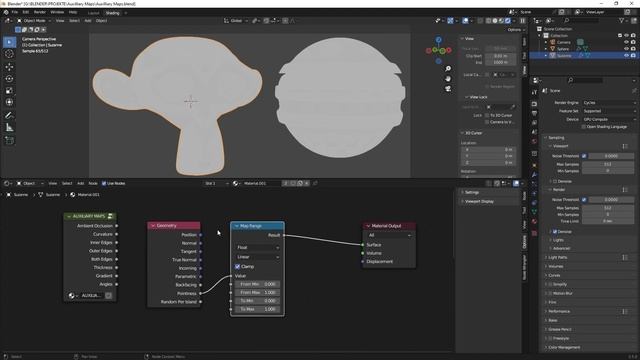The height and width of the screenshot is (360, 640).
Task: Open the File menu
Action: 15,12
